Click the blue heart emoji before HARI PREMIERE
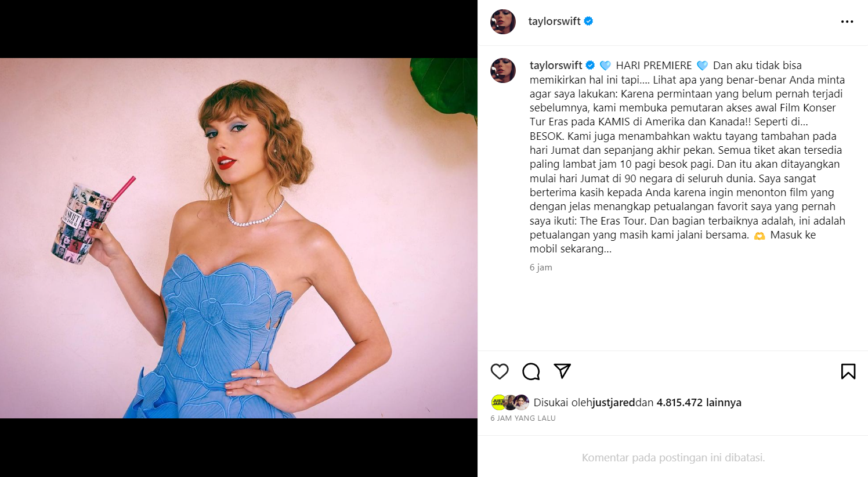The width and height of the screenshot is (868, 477). click(605, 66)
